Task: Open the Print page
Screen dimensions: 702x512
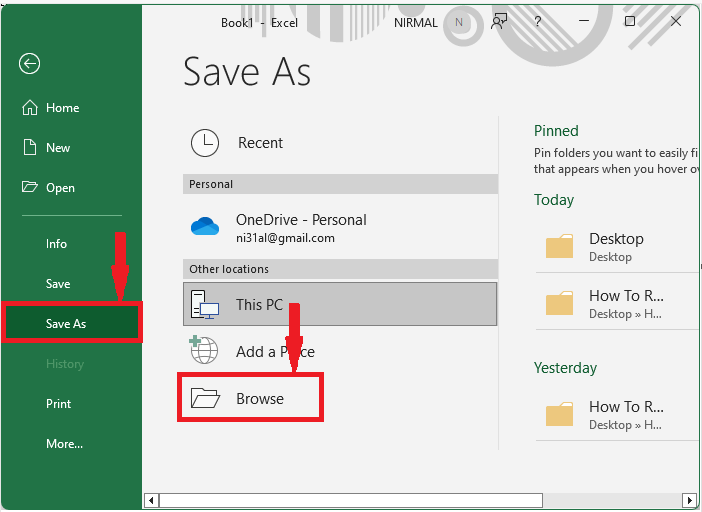Action: pos(59,404)
